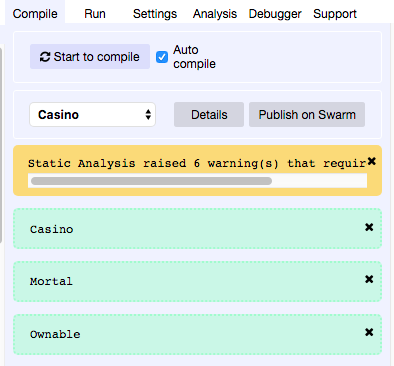394x366 pixels.
Task: Open the Run tab
Action: click(95, 14)
